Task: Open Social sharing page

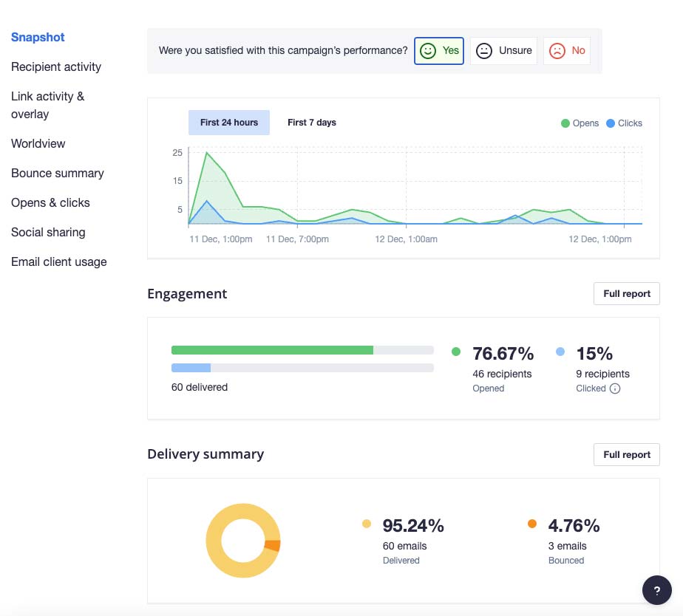Action: [x=48, y=232]
